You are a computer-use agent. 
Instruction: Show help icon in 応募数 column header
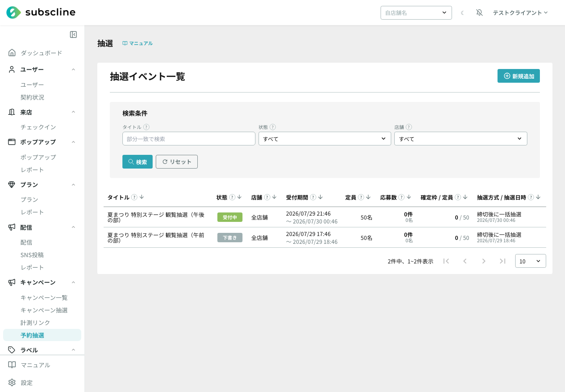click(x=401, y=197)
